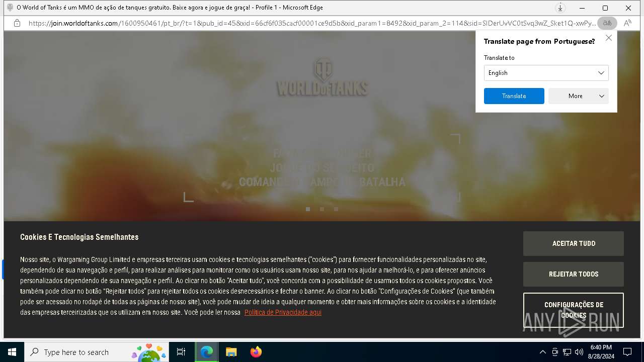Select the first carousel dot

[x=308, y=209]
